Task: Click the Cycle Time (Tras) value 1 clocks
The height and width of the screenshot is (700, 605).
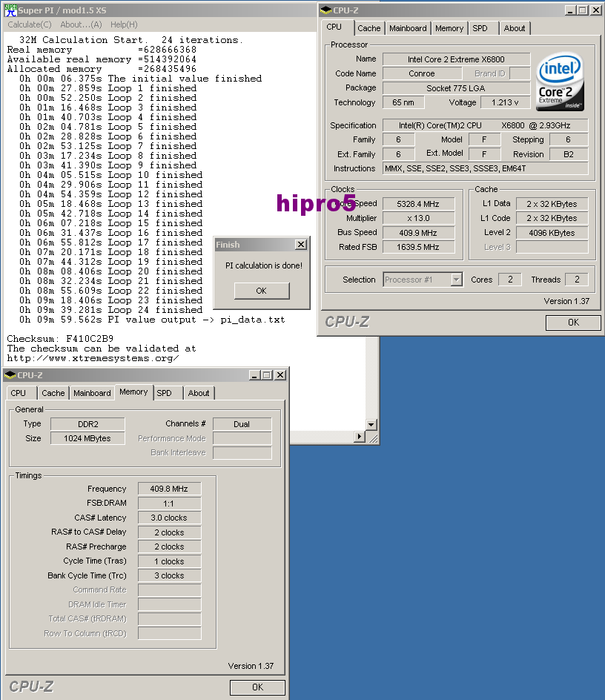Action: tap(169, 561)
